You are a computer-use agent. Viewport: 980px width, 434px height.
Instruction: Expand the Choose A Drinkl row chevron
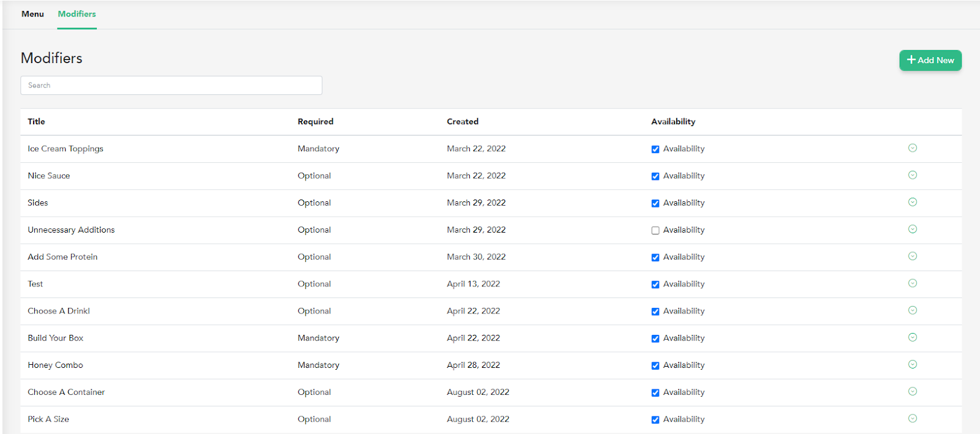coord(913,310)
